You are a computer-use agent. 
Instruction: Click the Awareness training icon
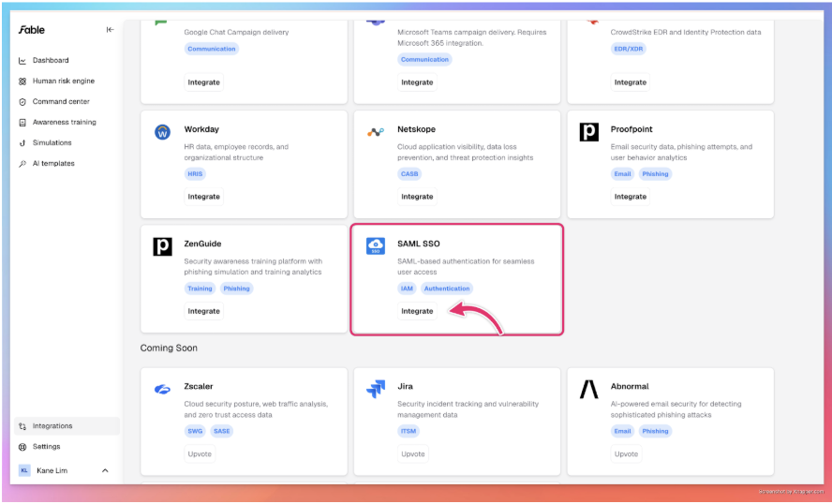[x=22, y=123]
